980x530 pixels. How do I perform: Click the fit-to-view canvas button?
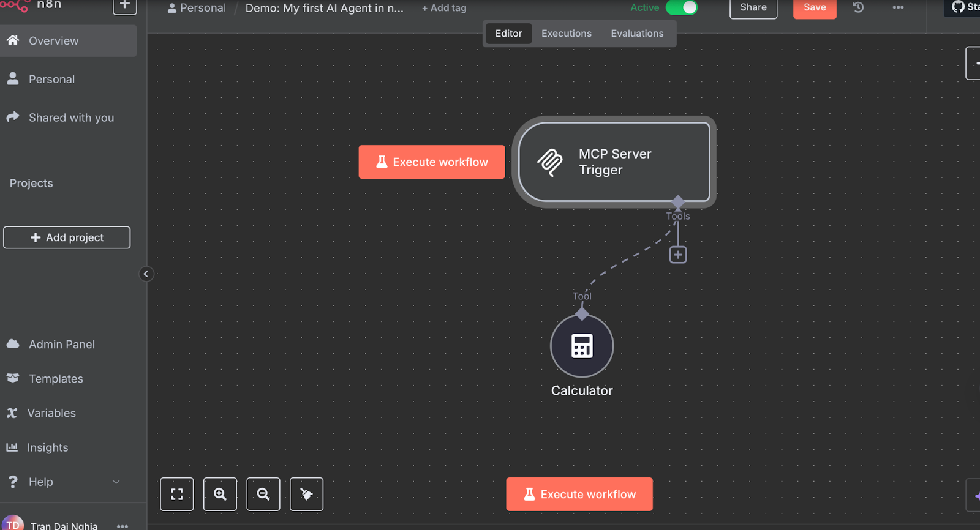(x=177, y=494)
